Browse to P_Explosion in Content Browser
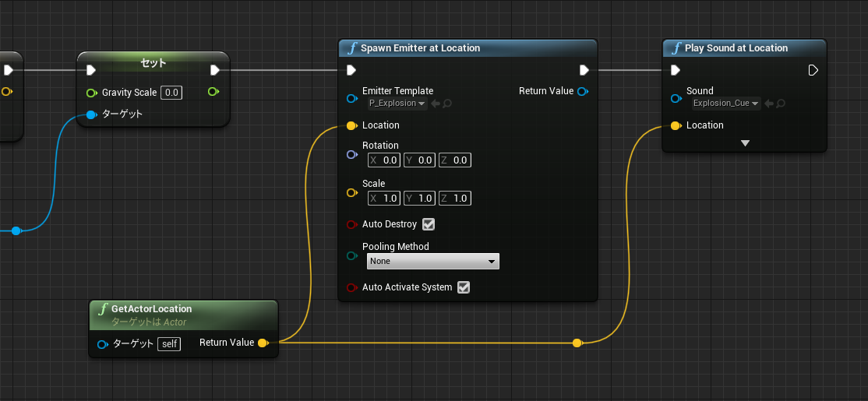The height and width of the screenshot is (401, 868). [x=446, y=104]
